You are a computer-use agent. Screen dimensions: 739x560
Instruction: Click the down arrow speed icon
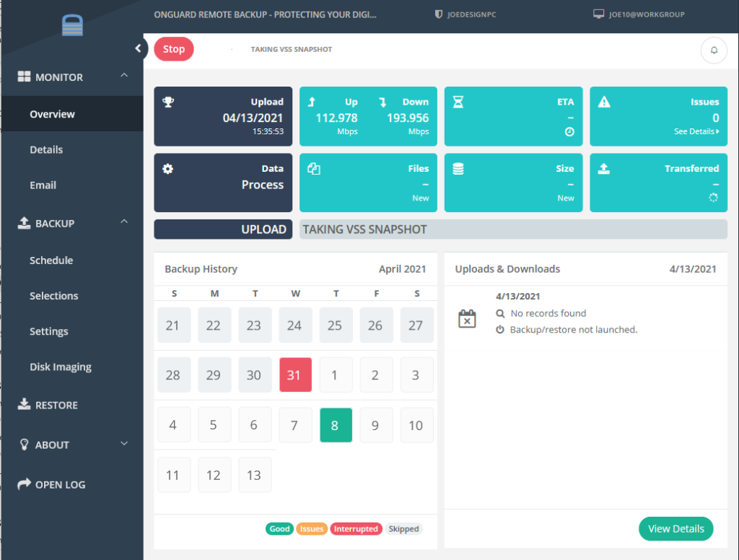pyautogui.click(x=382, y=102)
